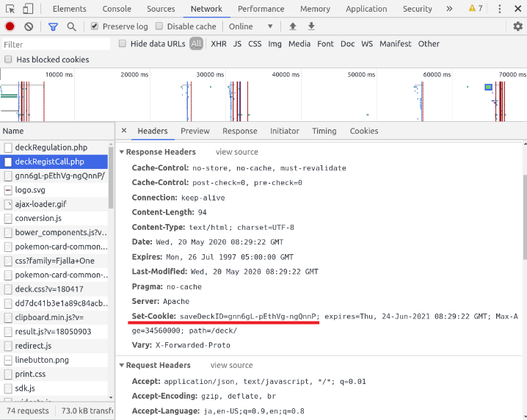Image resolution: width=527 pixels, height=420 pixels.
Task: Show the request Preview tab
Action: (195, 131)
